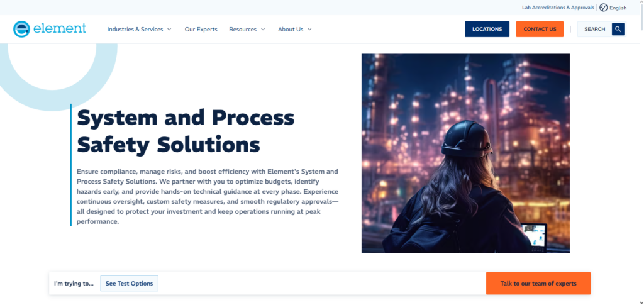Click the globe language icon
This screenshot has height=305, width=644.
click(x=603, y=8)
